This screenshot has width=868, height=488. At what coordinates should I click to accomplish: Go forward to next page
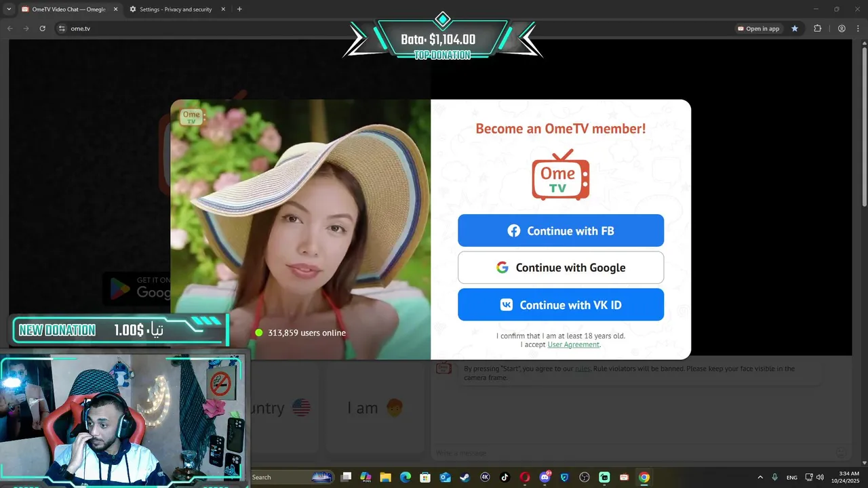[26, 28]
